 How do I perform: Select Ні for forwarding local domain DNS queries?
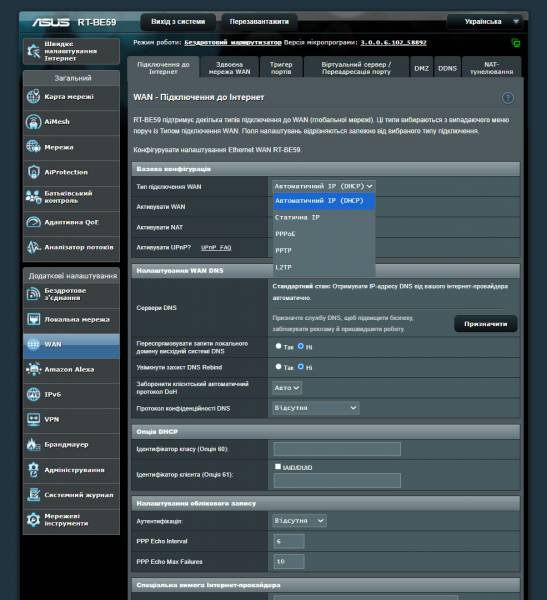[301, 346]
